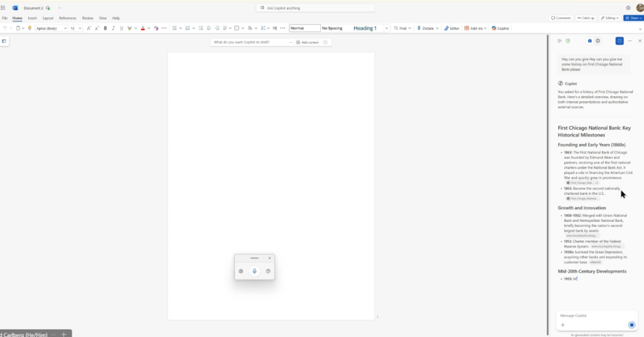Click the Message Copilot input field

point(591,316)
